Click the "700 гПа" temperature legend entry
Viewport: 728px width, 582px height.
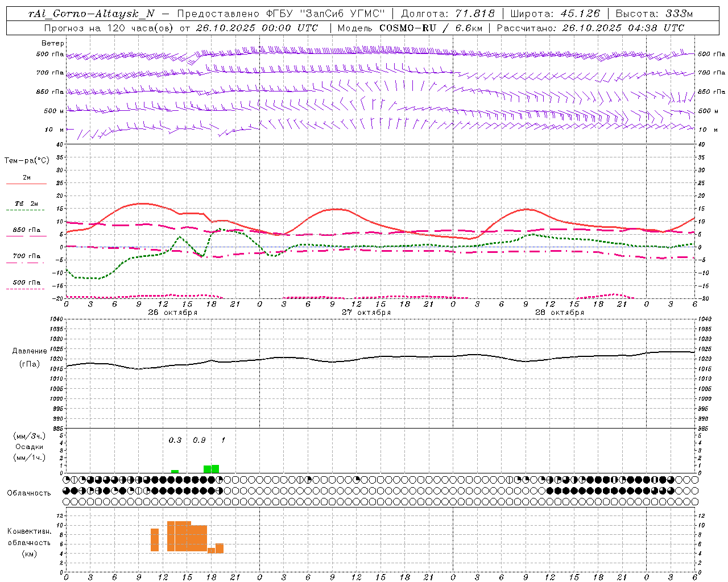click(27, 256)
